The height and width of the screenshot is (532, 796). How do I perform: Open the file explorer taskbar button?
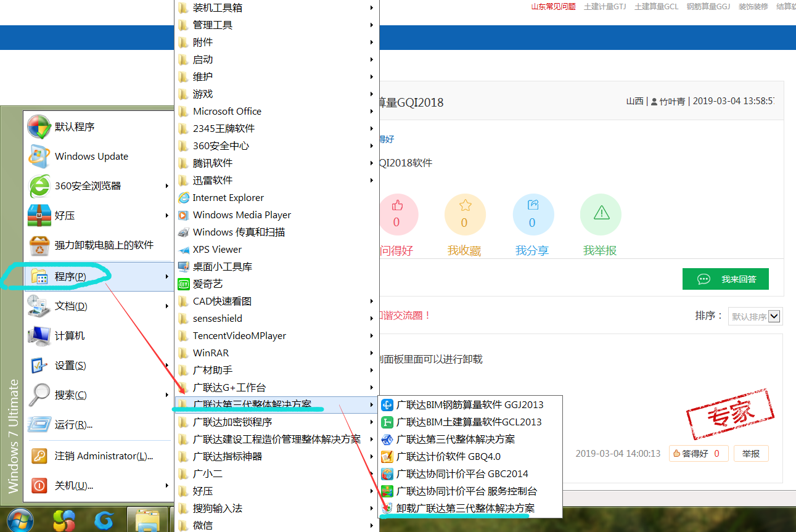147,521
